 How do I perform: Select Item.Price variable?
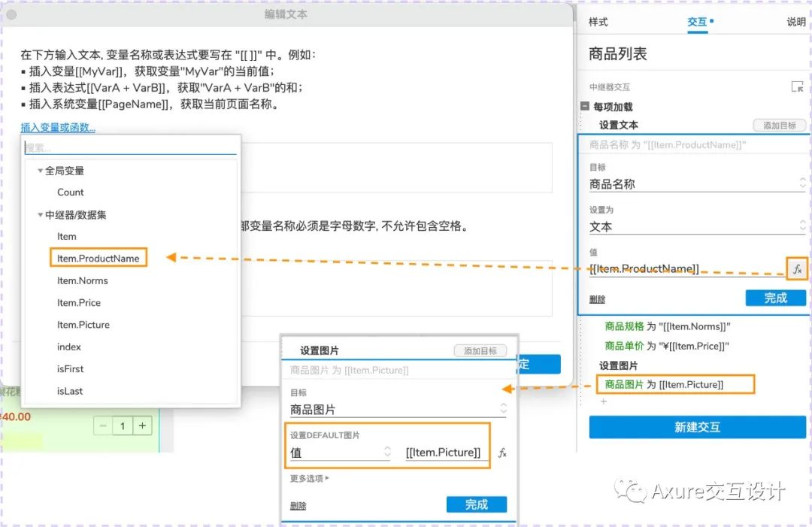coord(79,303)
